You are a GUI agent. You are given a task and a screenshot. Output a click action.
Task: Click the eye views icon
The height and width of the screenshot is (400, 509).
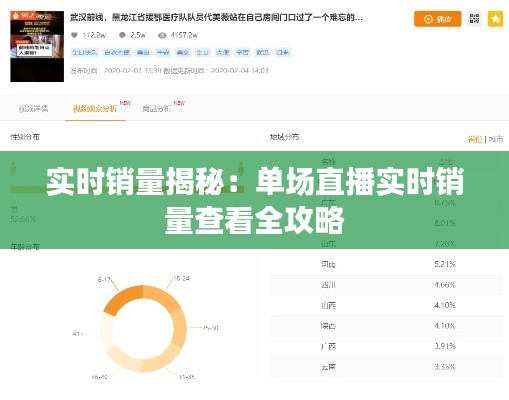tap(162, 35)
